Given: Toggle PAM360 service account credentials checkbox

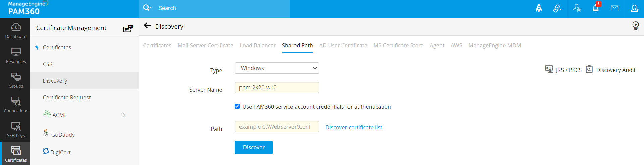Looking at the screenshot, I should (237, 106).
